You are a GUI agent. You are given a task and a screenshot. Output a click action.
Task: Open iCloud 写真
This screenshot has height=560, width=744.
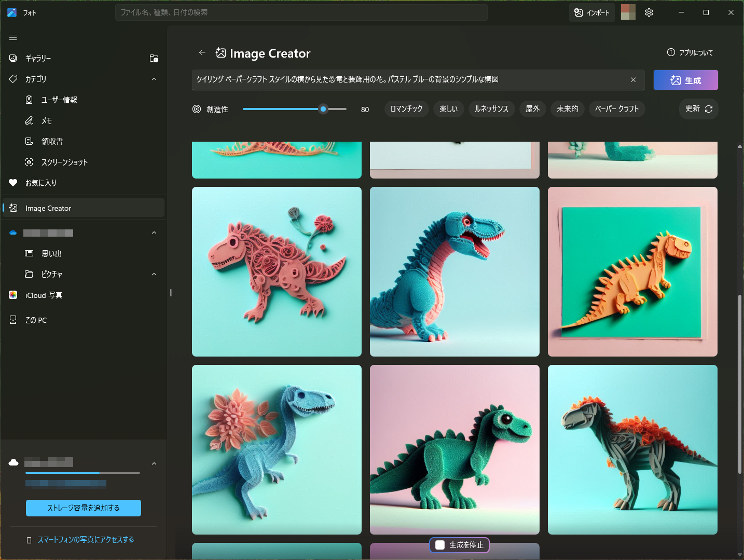click(x=83, y=295)
